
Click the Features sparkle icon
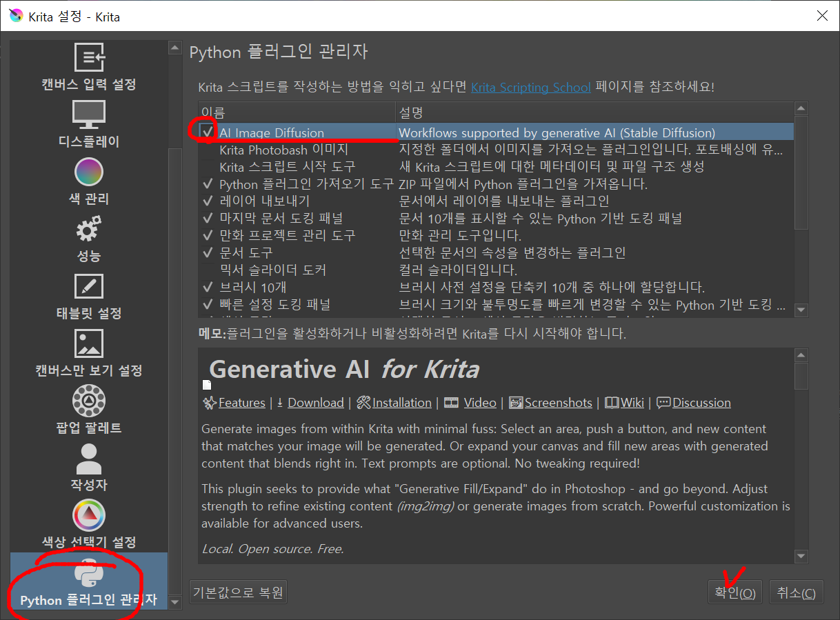click(210, 403)
